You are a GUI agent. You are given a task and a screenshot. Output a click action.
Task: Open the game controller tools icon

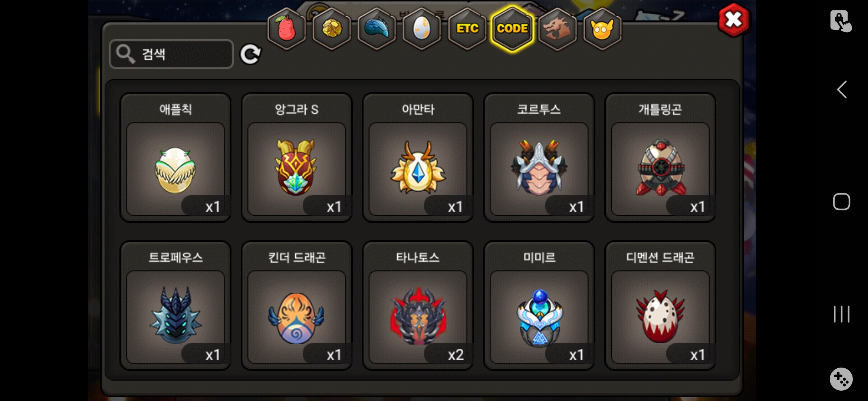tap(841, 379)
